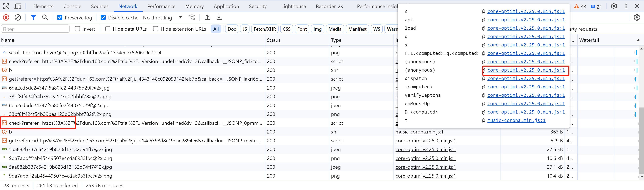Open load stack frame source link
This screenshot has width=644, height=190.
(526, 28)
